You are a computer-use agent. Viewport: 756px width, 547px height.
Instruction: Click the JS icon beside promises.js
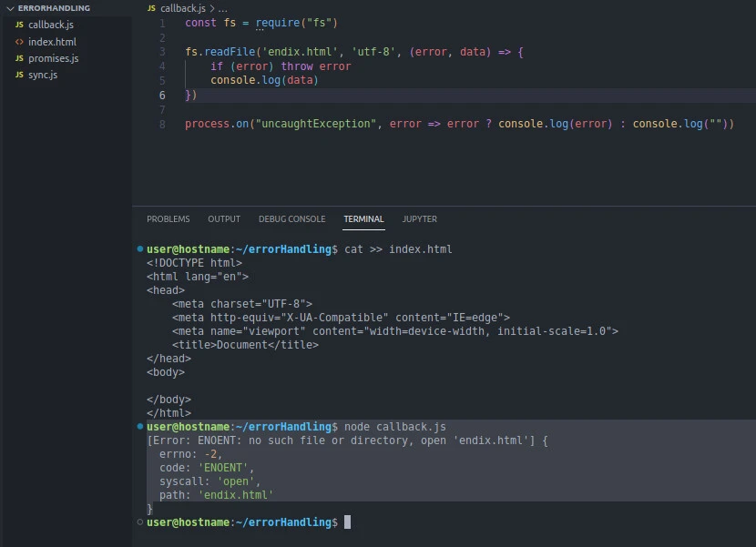click(x=19, y=58)
